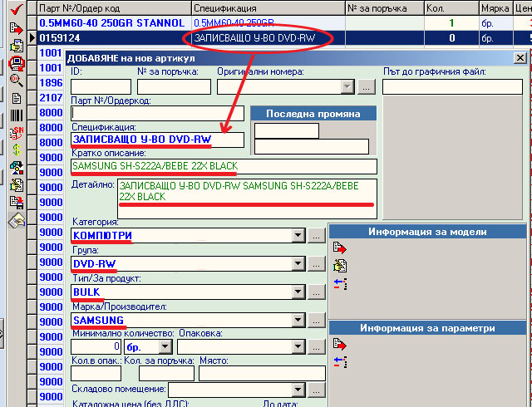Click the Парт №/Ордер код column header

click(114, 8)
